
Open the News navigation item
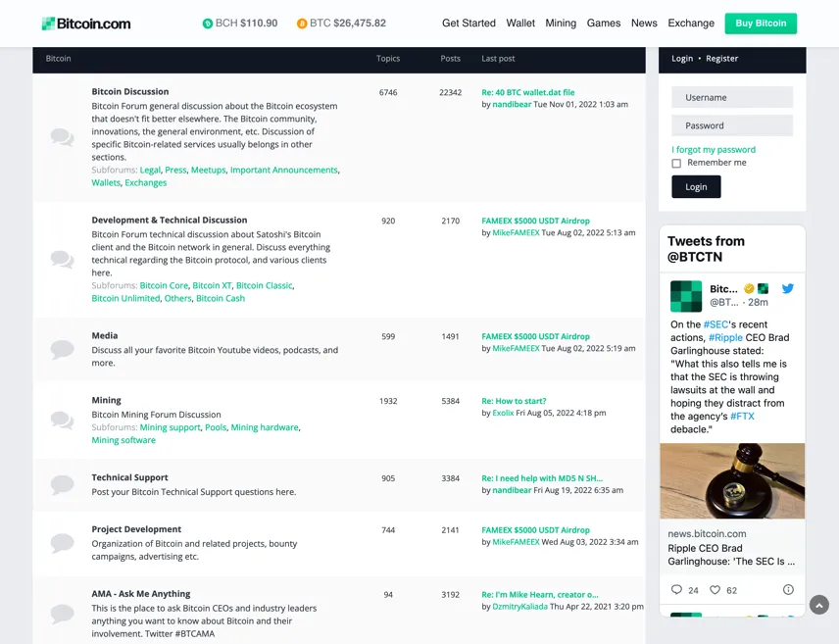click(644, 23)
